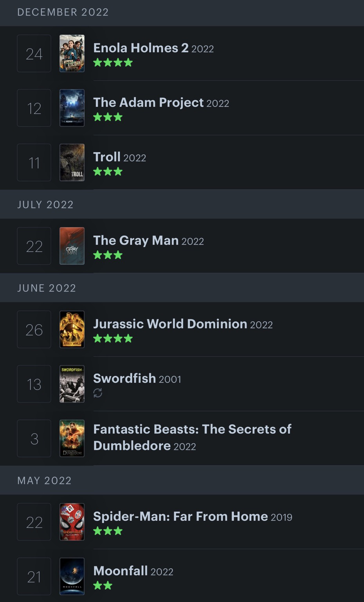Click the rewatch icon under Swordfish
The width and height of the screenshot is (364, 602).
tap(98, 393)
